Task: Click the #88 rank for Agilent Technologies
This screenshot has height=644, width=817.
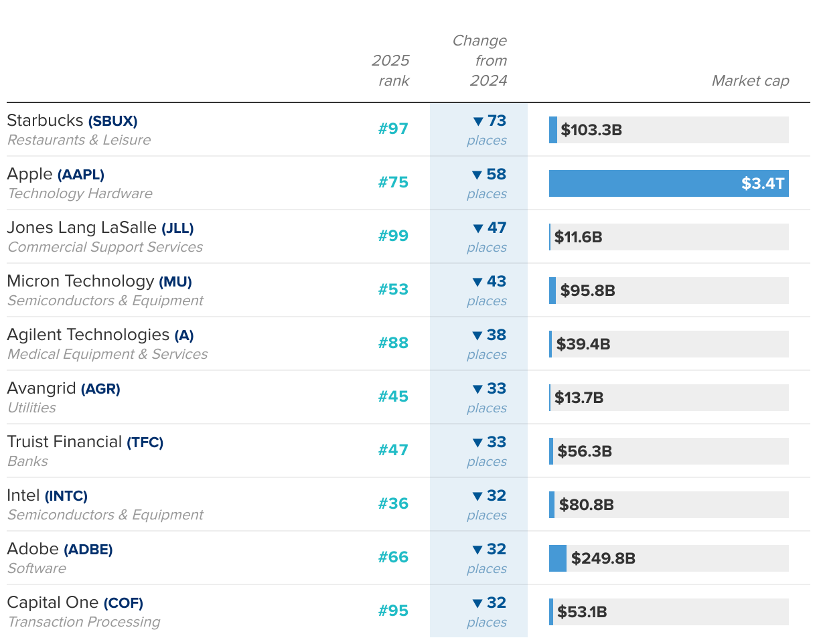Action: pos(393,343)
